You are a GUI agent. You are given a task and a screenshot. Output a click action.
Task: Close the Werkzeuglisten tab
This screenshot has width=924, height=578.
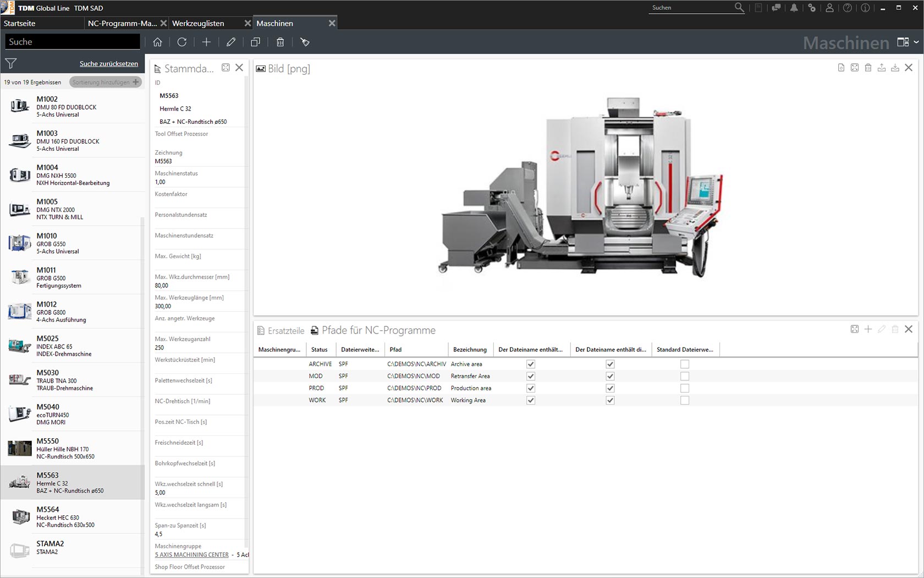[248, 23]
